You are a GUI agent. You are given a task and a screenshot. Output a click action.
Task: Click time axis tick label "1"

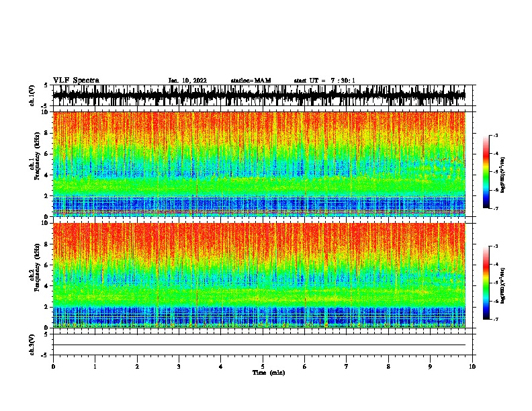[x=95, y=367]
